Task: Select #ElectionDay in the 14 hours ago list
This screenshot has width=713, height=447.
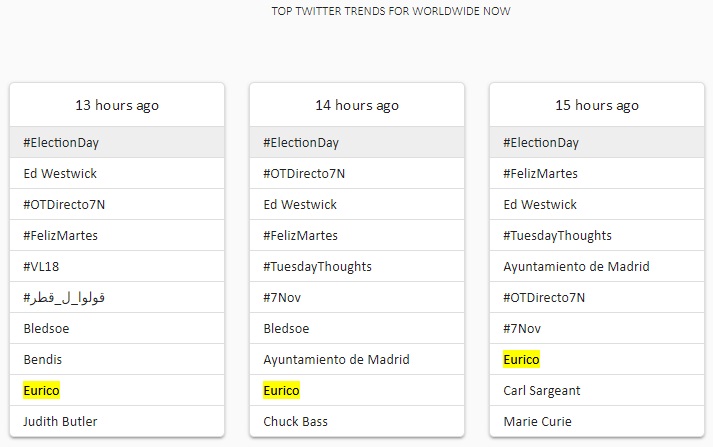Action: (x=301, y=142)
